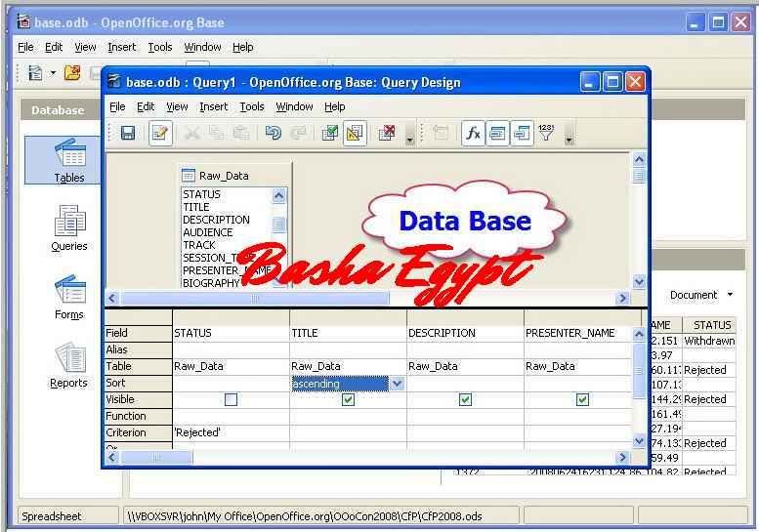Image resolution: width=759 pixels, height=532 pixels.
Task: Toggle Edit Mode icon in Query Design toolbar
Action: (160, 133)
